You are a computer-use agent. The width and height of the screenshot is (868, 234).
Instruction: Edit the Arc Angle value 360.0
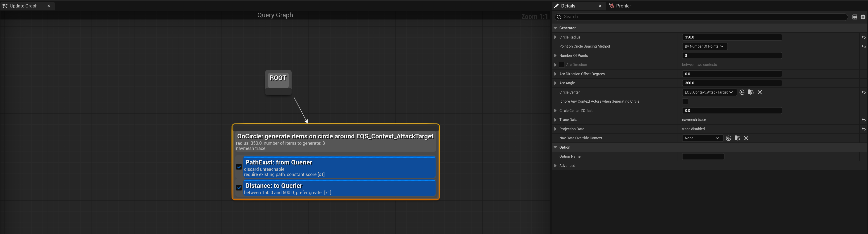click(732, 83)
